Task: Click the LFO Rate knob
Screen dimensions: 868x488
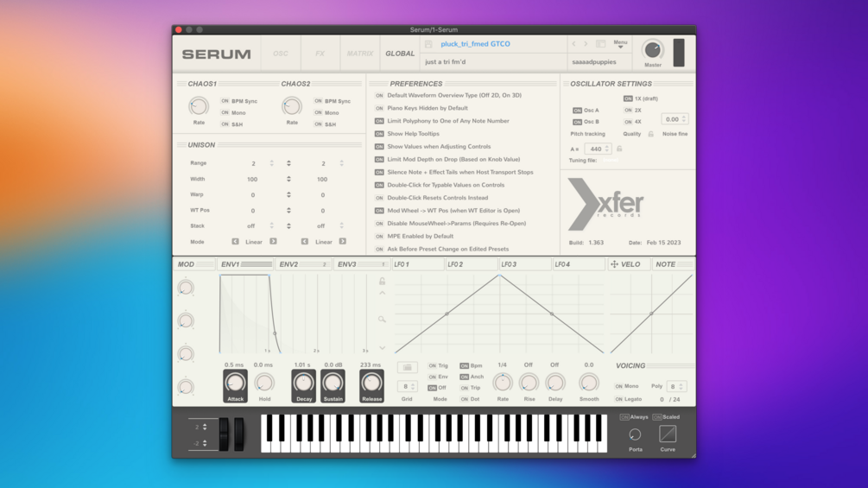Action: pyautogui.click(x=503, y=383)
